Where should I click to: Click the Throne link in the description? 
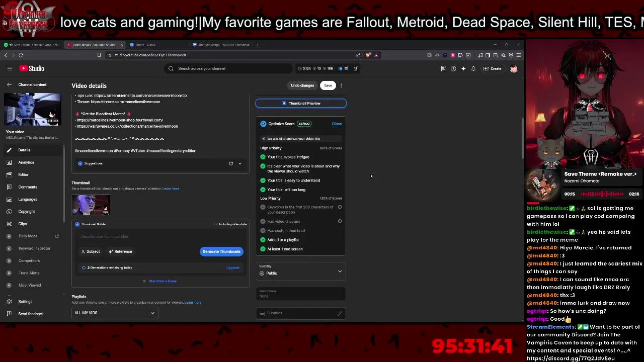[x=125, y=102]
